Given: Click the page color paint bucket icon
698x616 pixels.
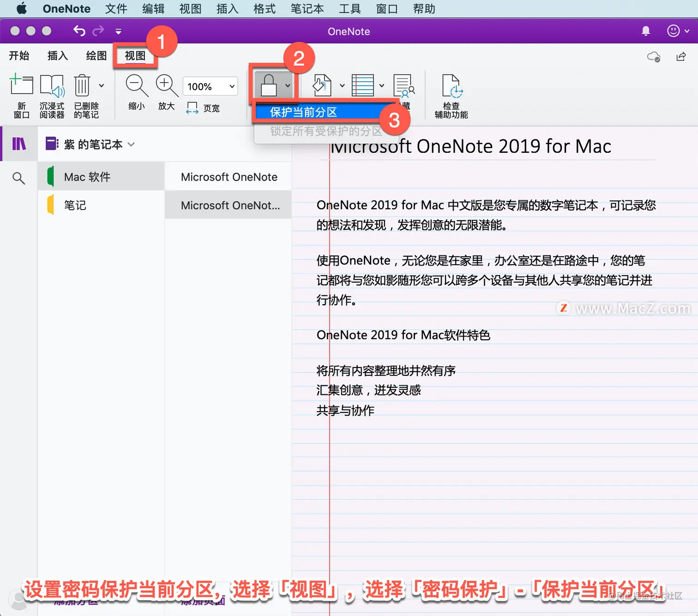Looking at the screenshot, I should click(322, 85).
